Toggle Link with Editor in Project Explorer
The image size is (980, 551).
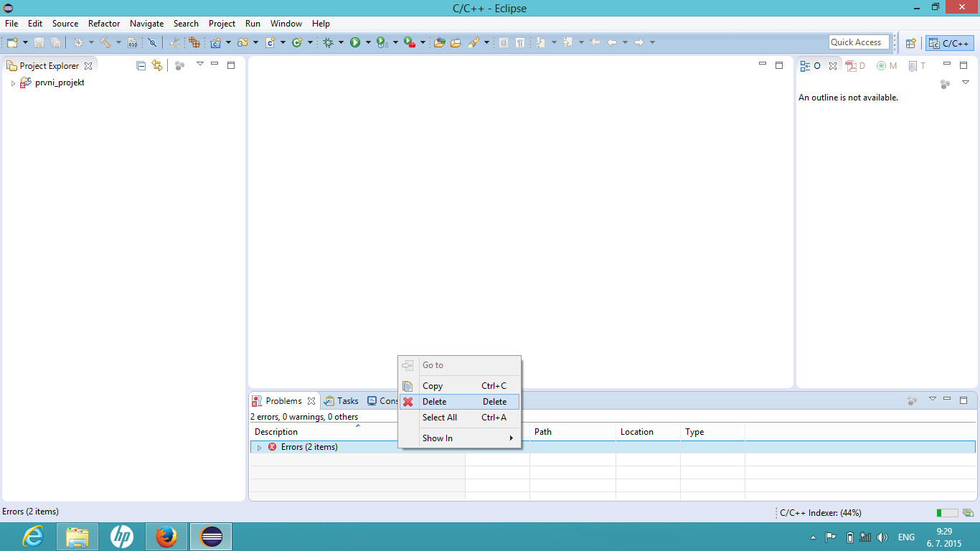point(157,65)
